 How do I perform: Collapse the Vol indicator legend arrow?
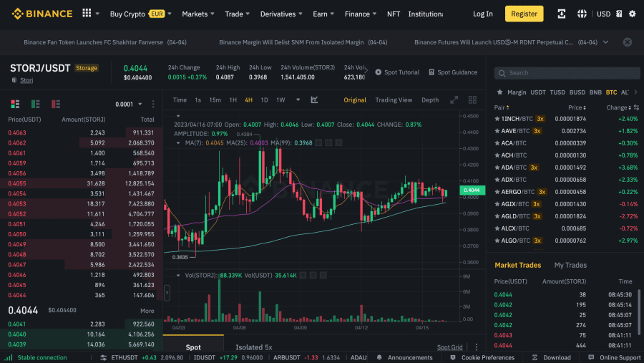coord(178,276)
